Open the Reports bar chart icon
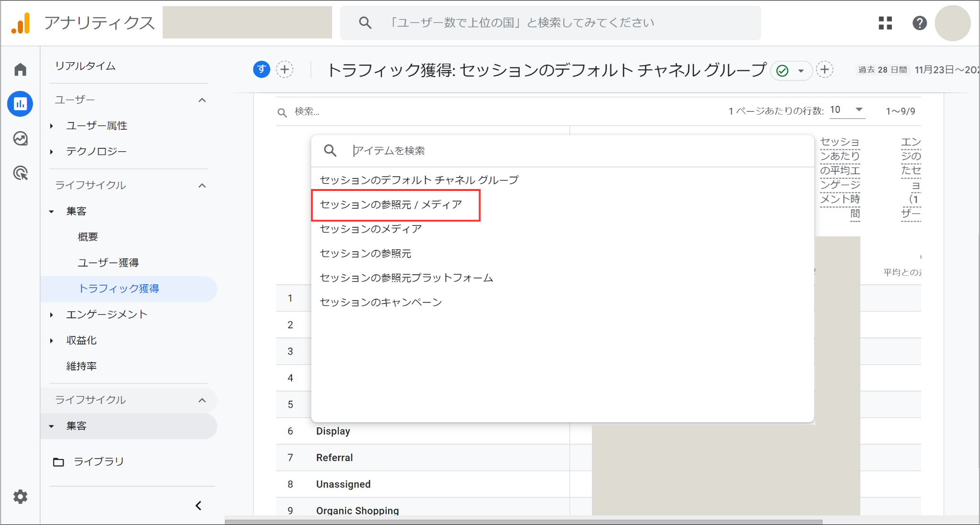 pyautogui.click(x=20, y=104)
